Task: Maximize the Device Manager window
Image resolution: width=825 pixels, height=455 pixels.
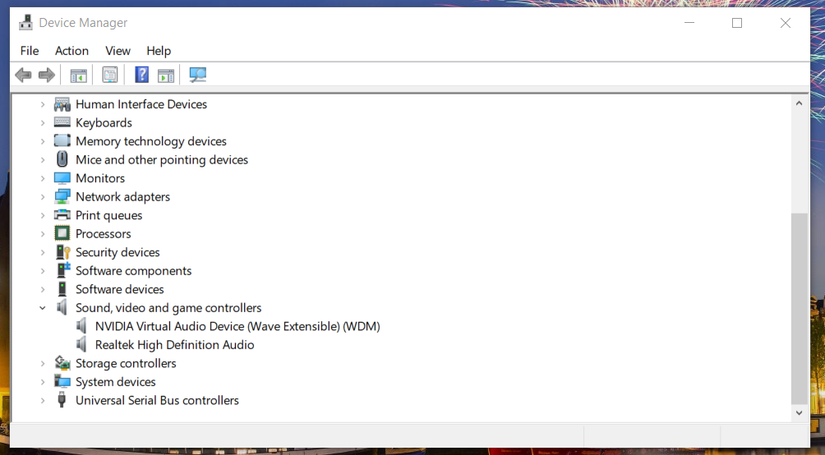Action: point(737,23)
